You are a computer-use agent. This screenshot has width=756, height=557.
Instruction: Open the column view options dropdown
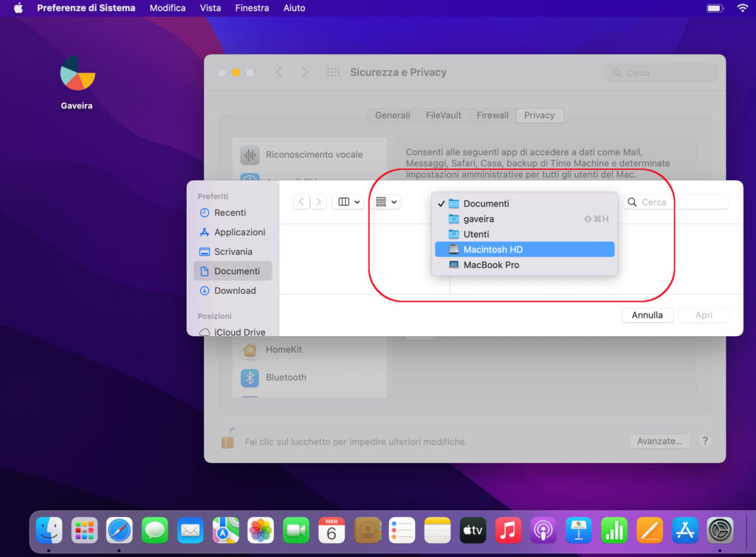coord(349,202)
